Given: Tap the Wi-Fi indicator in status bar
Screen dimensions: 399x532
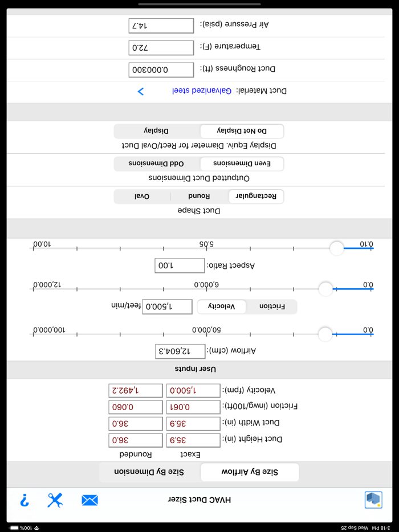Looking at the screenshot, I should click(37, 528).
